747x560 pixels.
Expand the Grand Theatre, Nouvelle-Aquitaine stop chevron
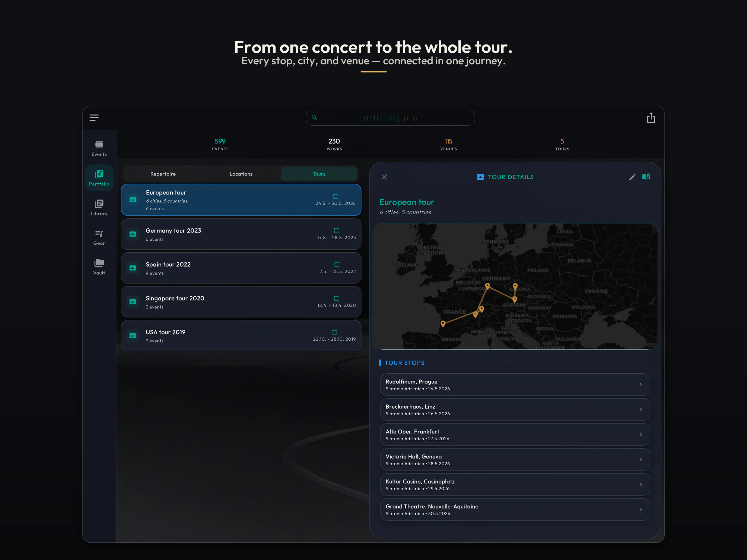pyautogui.click(x=640, y=509)
